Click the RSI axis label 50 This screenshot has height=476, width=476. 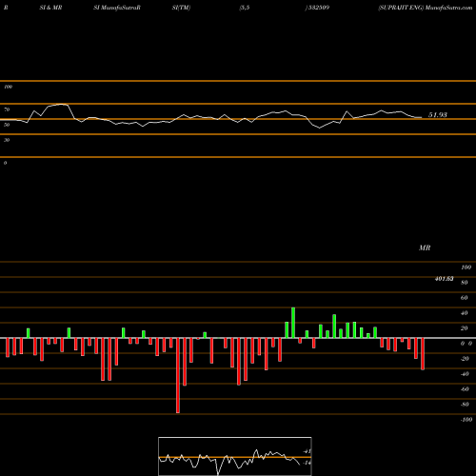[x=7, y=125]
